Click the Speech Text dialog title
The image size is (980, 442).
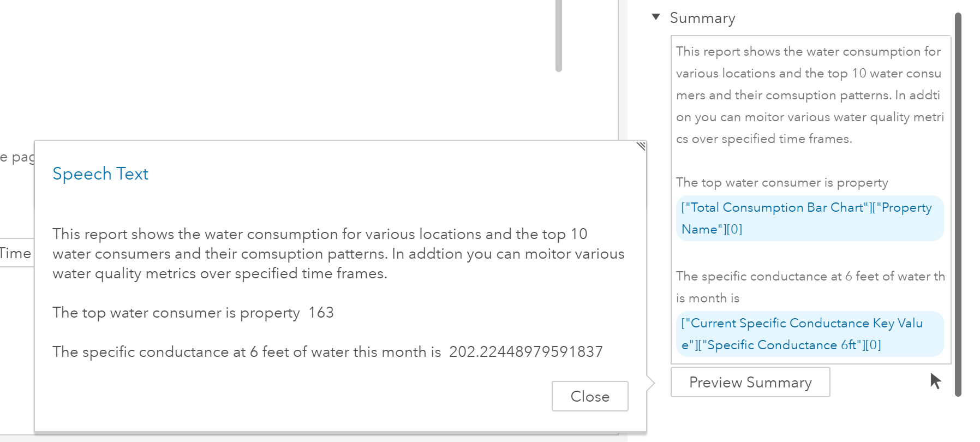tap(100, 174)
